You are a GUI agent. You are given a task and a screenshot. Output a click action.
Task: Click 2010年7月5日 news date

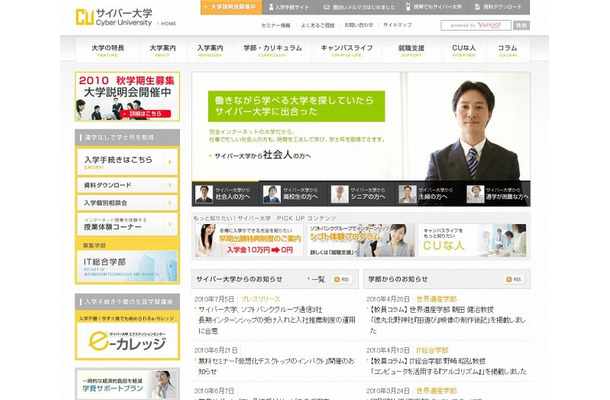click(214, 299)
